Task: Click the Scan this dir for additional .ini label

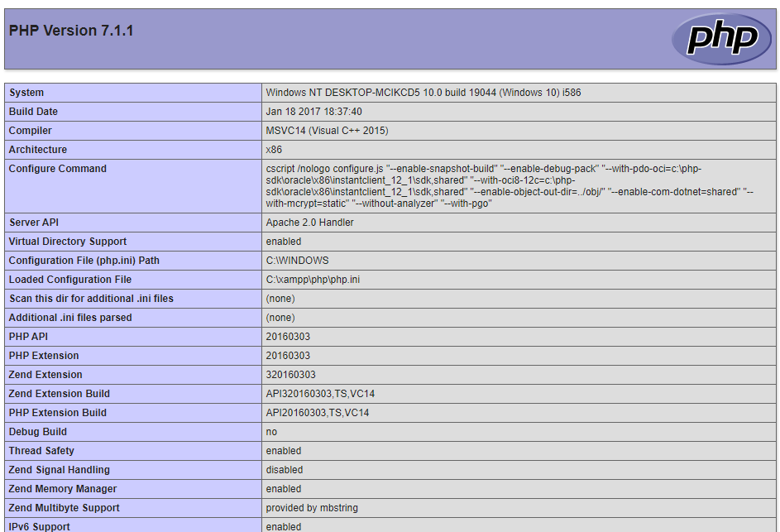Action: 91,299
